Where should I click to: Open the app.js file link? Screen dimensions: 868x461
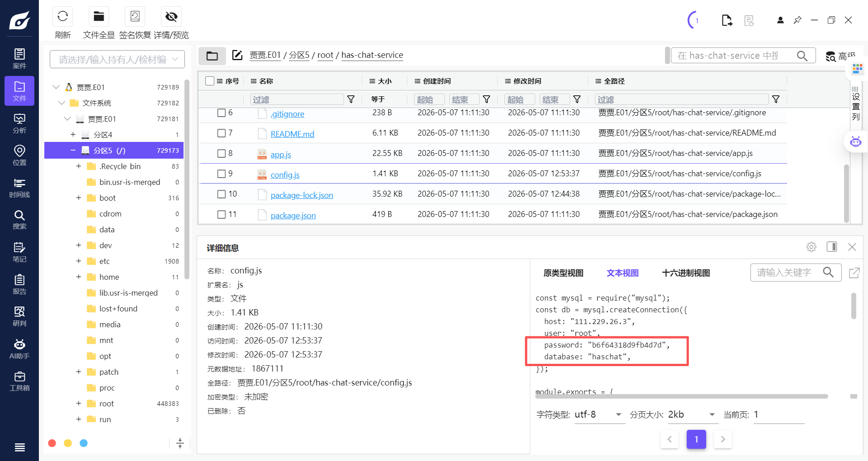pos(281,154)
